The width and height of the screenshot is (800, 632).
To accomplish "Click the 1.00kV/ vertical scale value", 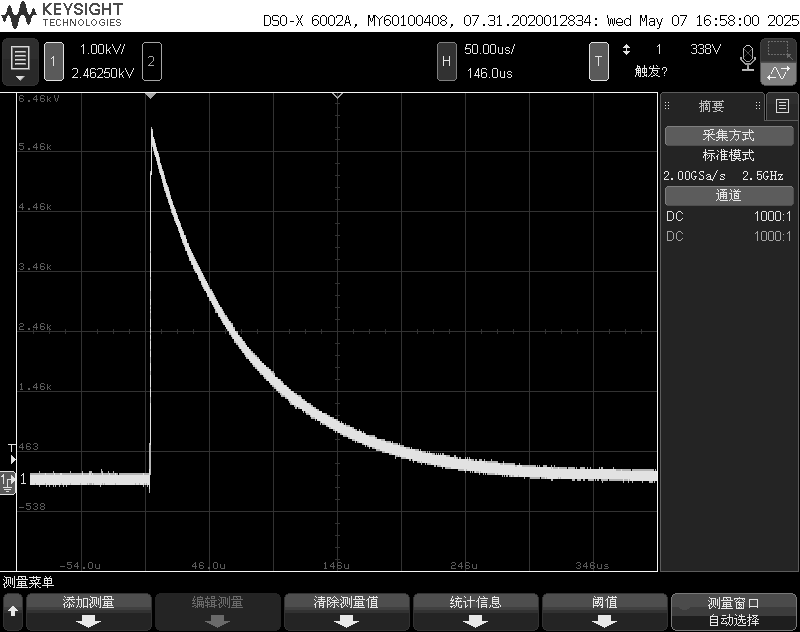I will tap(103, 49).
